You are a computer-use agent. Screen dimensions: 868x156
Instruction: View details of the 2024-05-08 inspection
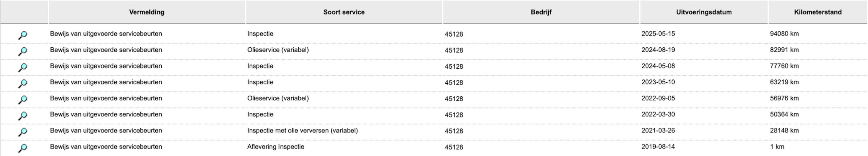23,67
